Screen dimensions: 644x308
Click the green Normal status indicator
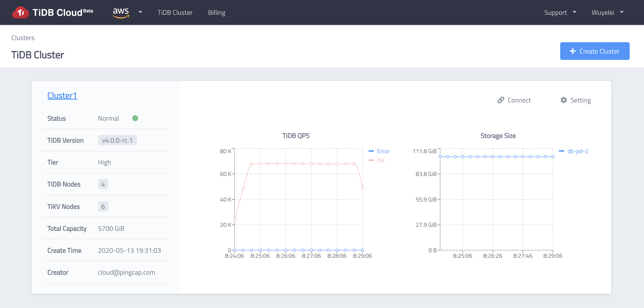coord(135,118)
